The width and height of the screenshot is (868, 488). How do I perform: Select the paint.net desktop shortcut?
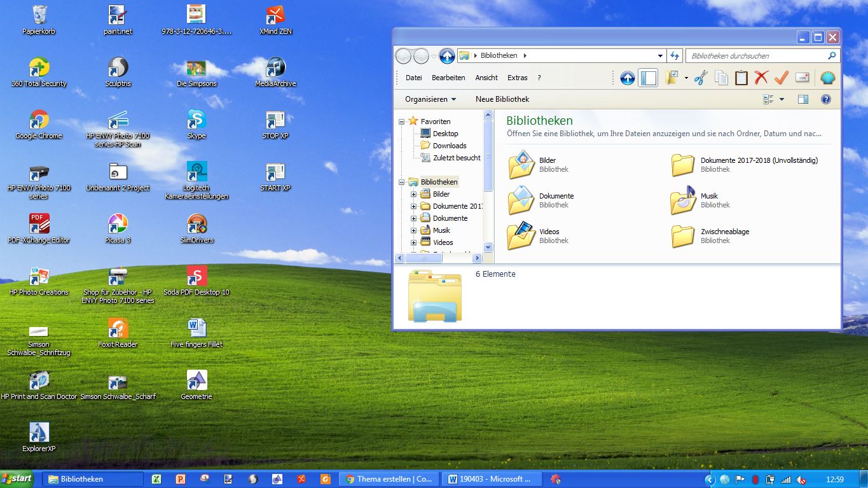coord(118,20)
